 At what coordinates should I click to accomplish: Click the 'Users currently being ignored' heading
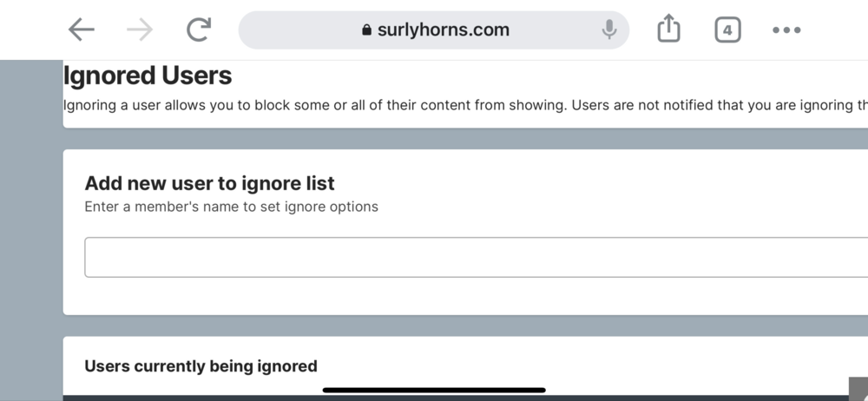point(201,365)
